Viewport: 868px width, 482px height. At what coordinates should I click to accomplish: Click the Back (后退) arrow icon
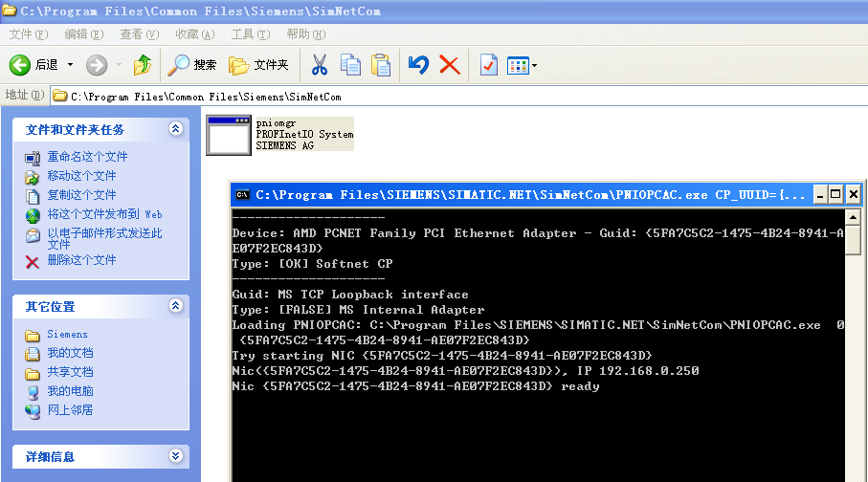(20, 65)
